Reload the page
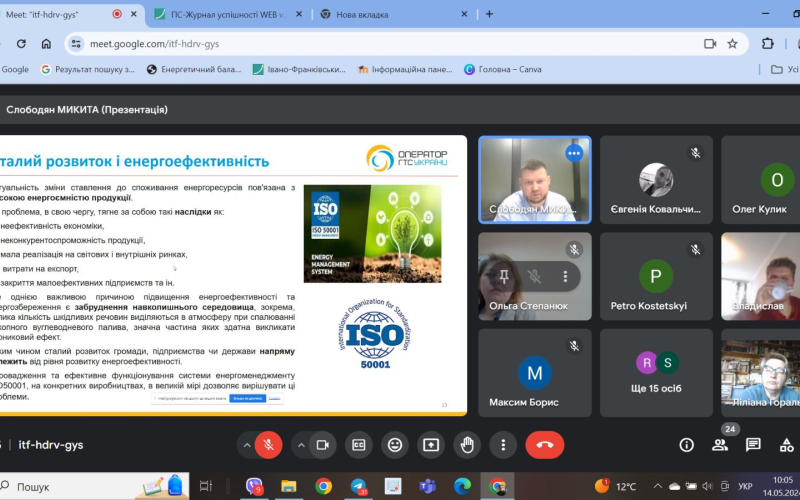800x500 pixels. tap(21, 44)
